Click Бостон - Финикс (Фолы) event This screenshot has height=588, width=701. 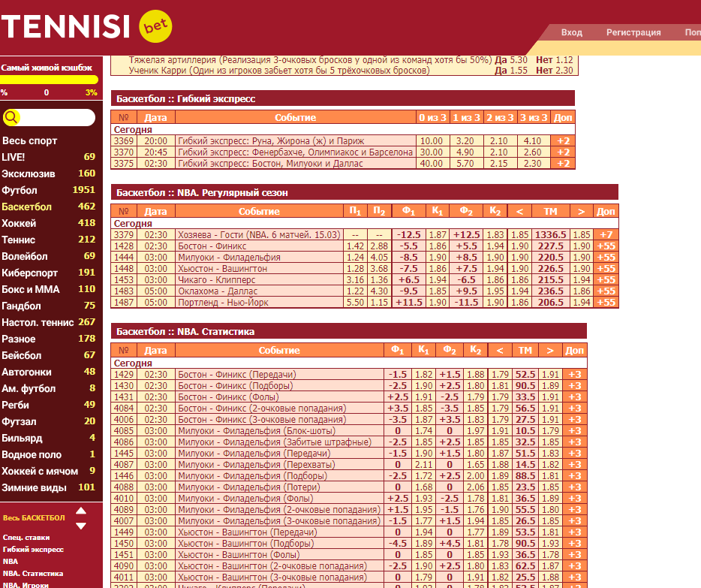pos(228,397)
